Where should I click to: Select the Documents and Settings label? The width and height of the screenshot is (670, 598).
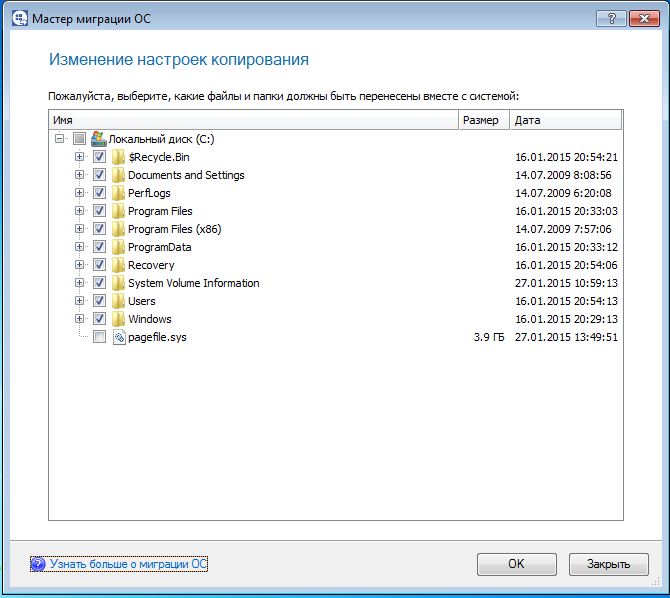pyautogui.click(x=186, y=175)
